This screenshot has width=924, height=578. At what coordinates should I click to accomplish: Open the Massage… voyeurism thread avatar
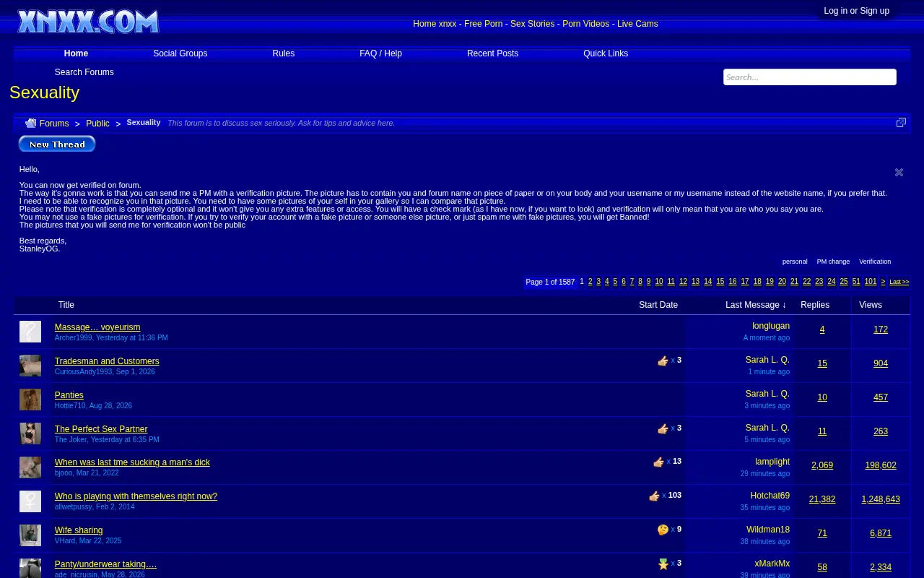click(30, 332)
